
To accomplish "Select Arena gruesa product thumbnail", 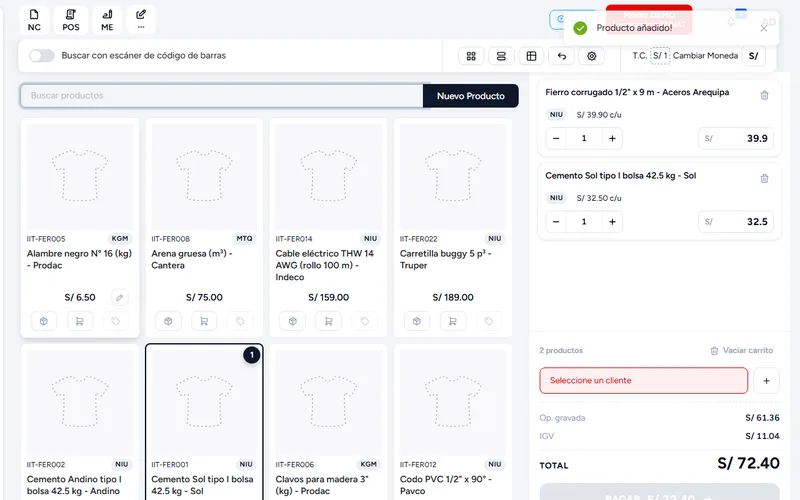I will [204, 177].
